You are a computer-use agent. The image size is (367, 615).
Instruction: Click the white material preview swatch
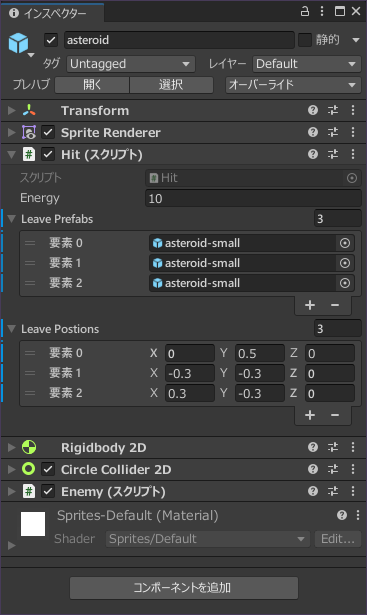[x=33, y=524]
